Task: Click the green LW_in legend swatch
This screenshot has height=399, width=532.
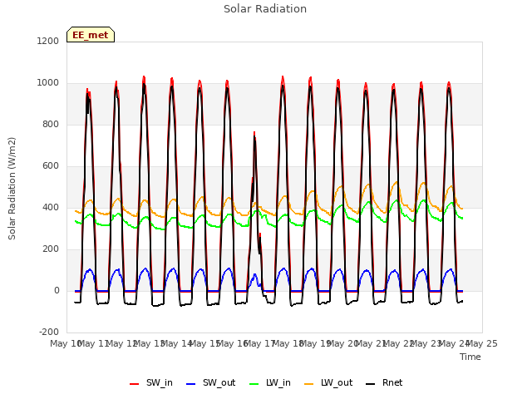Action: coord(254,384)
